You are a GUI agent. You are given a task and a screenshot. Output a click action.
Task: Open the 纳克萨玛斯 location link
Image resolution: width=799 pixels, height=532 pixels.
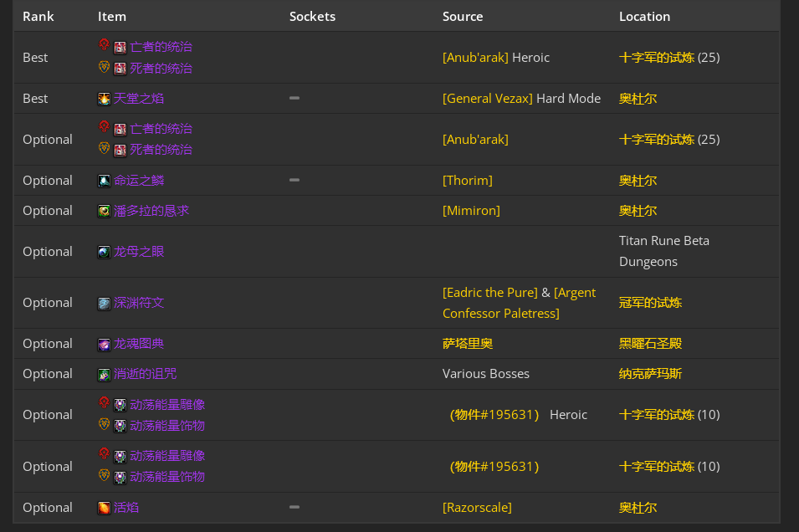coord(650,374)
